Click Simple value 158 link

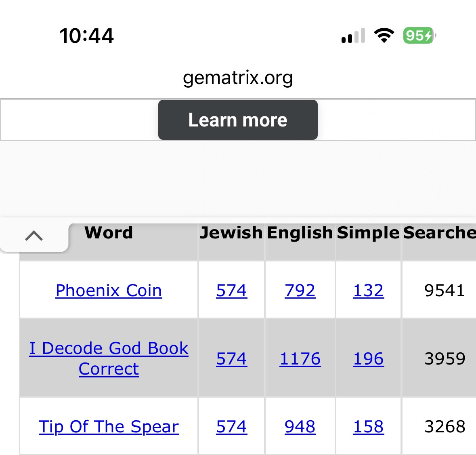(x=368, y=427)
